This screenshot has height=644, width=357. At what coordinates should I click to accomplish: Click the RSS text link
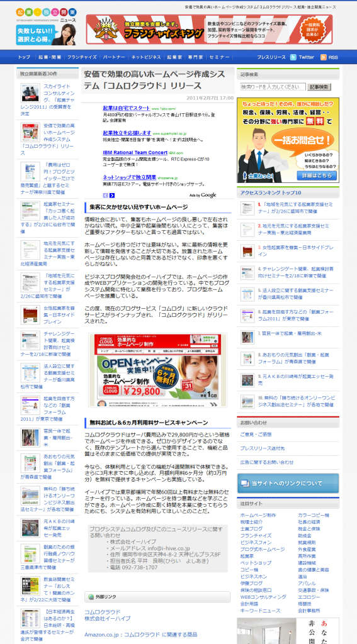point(333,57)
